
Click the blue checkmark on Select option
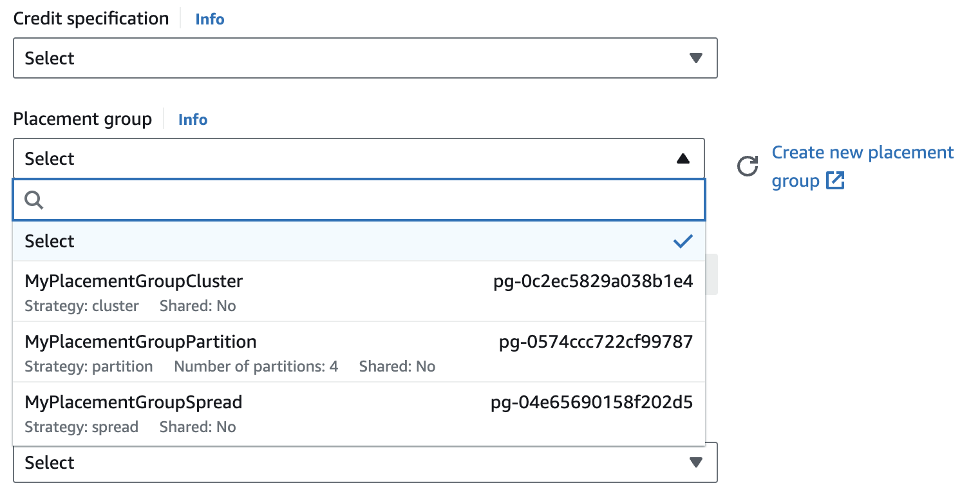(x=683, y=241)
